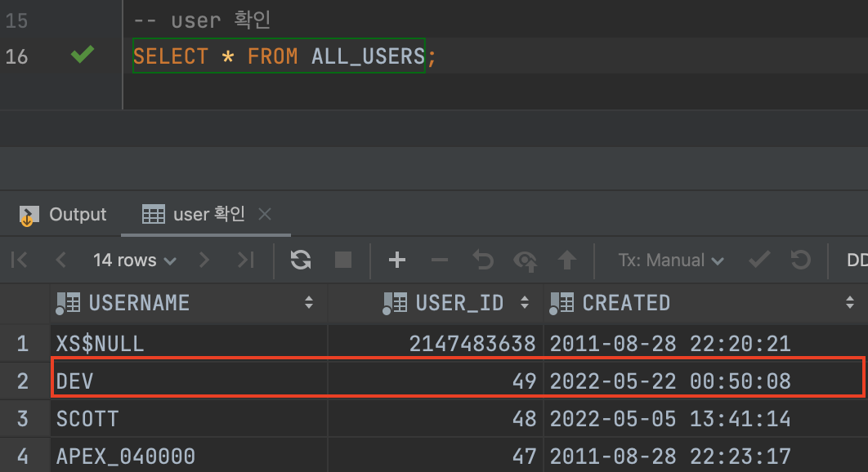
Task: Close the user 확인 tab
Action: (265, 214)
